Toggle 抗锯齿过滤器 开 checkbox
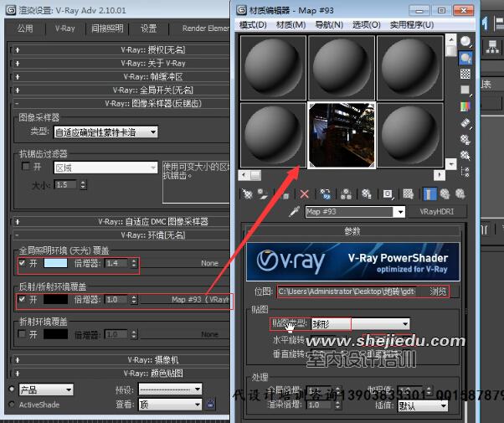This screenshot has height=423, width=504. pyautogui.click(x=25, y=167)
